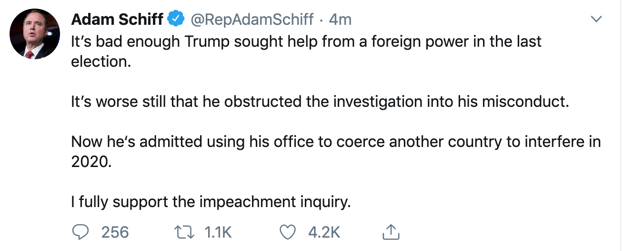Click the standalone "2020." text line
This screenshot has height=251, width=644.
pos(91,162)
